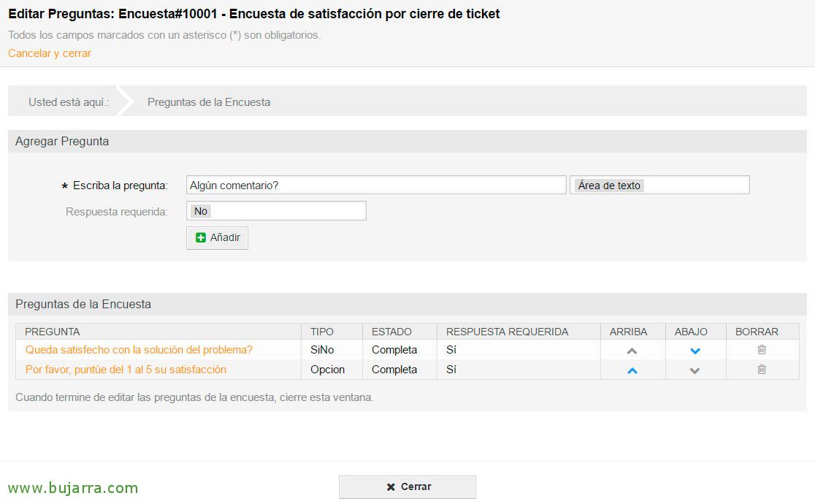Click the Añadir button
The image size is (815, 504).
tap(218, 237)
